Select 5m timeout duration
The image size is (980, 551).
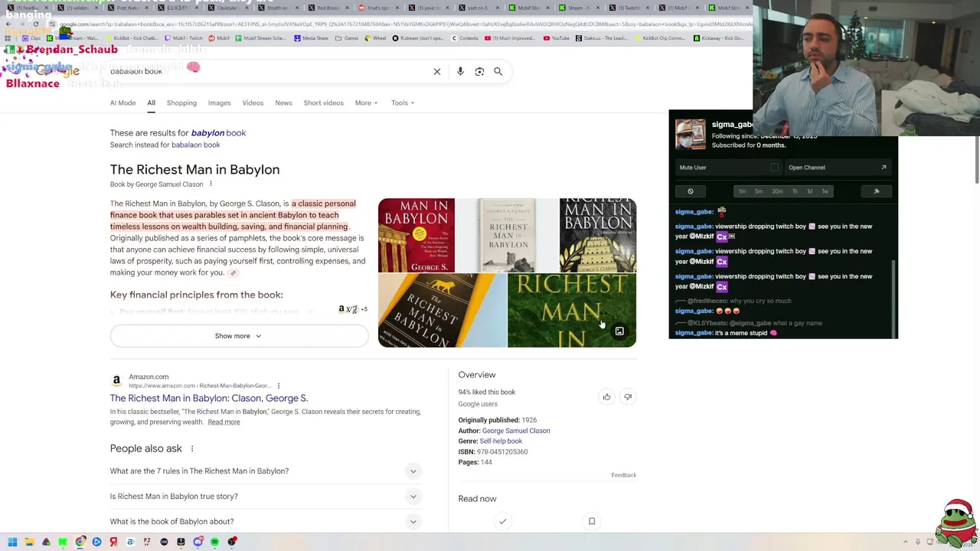pyautogui.click(x=760, y=191)
